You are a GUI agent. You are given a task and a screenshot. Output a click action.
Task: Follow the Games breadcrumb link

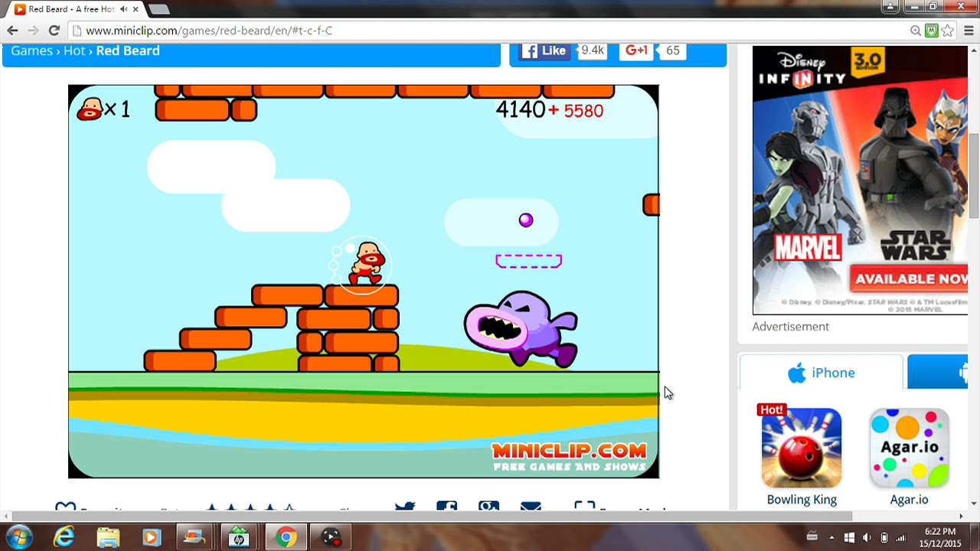31,51
